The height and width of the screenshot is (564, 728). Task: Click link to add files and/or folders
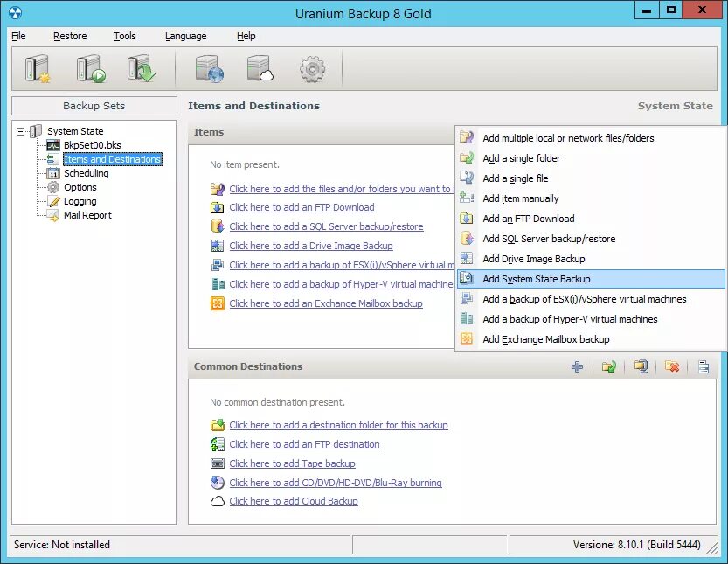342,189
